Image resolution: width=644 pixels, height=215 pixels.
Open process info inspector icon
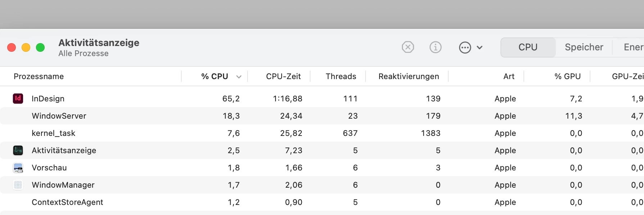pyautogui.click(x=435, y=47)
